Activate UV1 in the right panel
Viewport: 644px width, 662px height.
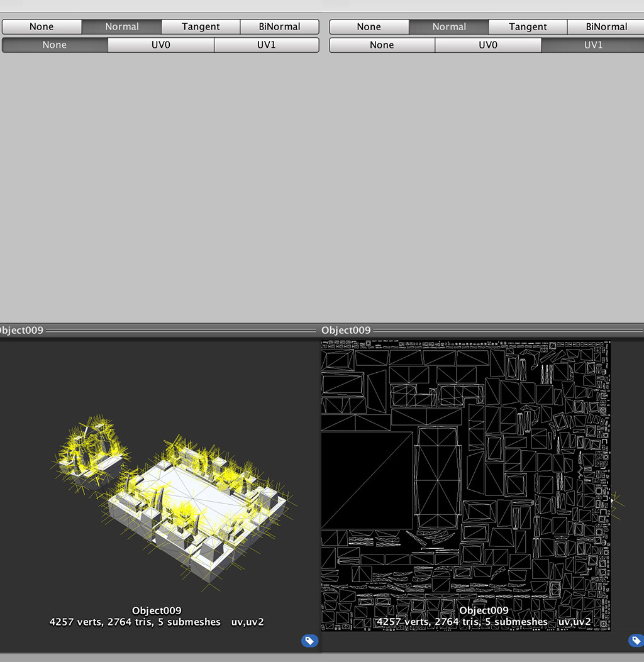tap(592, 45)
